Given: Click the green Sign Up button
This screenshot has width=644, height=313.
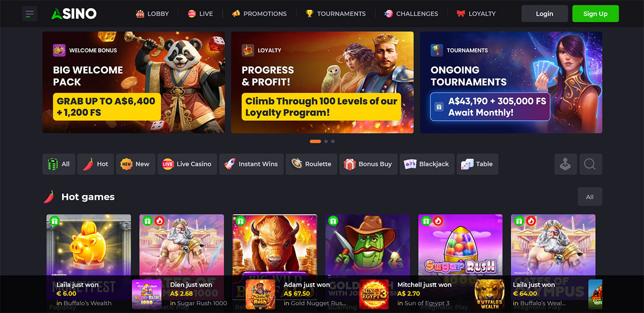Looking at the screenshot, I should (x=596, y=14).
